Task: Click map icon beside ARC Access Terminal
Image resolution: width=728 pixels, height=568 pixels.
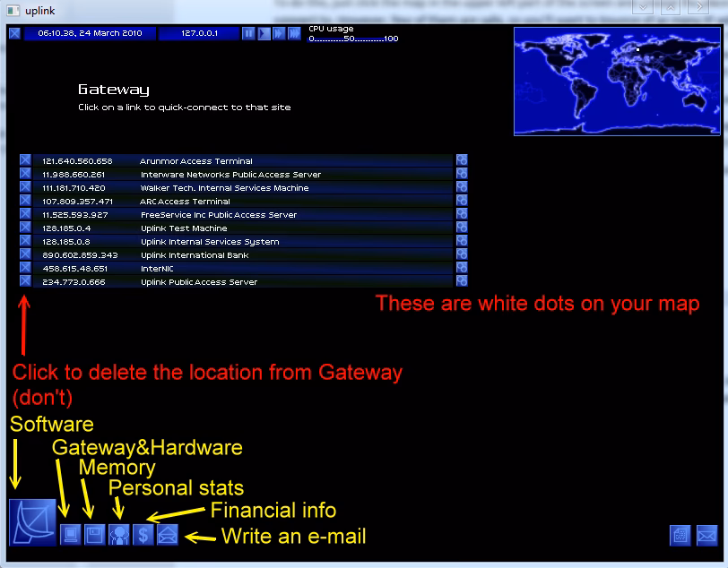Action: (462, 201)
